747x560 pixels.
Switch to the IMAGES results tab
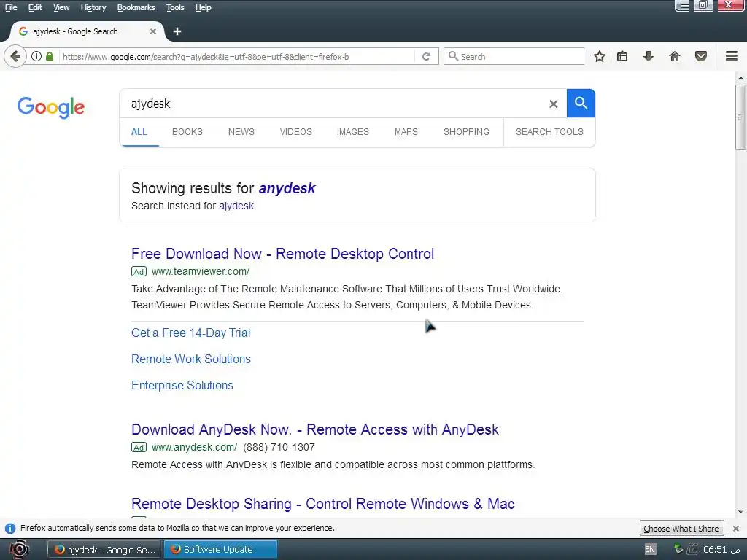352,132
